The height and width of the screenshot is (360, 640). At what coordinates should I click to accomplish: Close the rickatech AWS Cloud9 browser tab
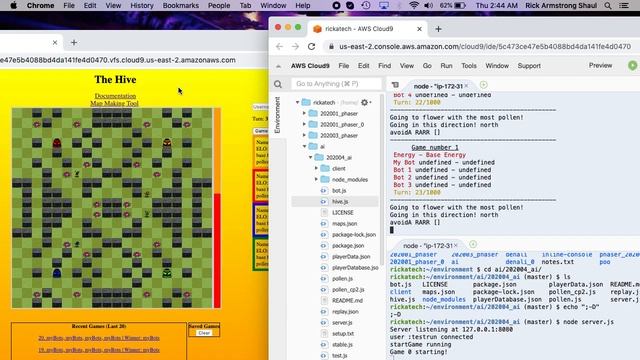419,29
